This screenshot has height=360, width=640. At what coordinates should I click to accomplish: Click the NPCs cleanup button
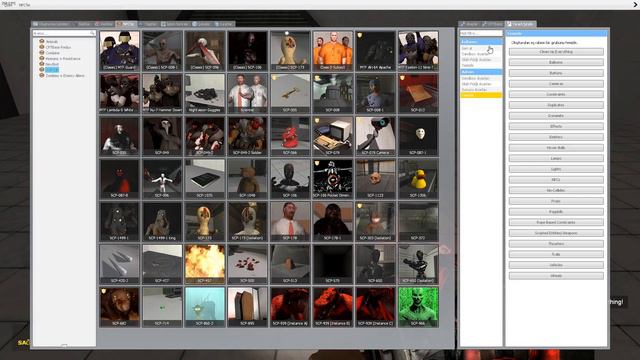point(556,180)
